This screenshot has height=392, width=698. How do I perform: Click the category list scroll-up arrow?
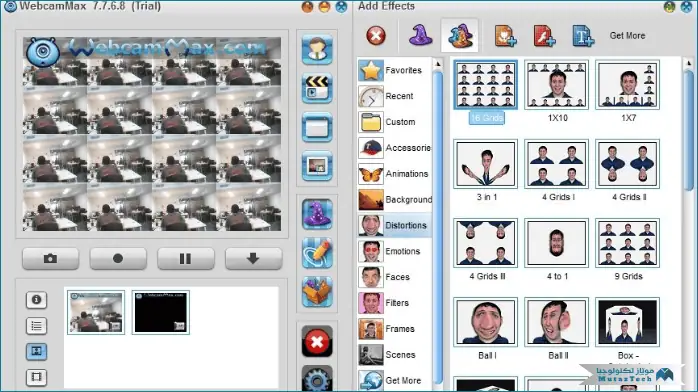click(438, 64)
